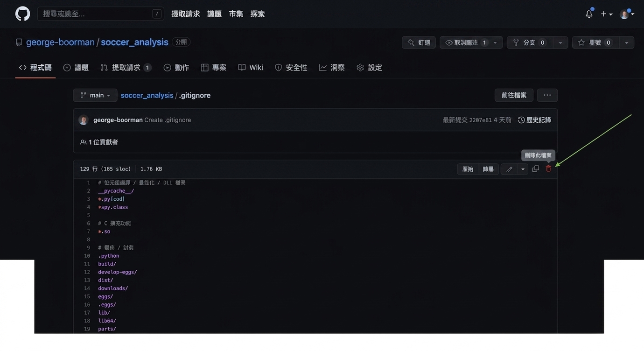Viewport: 644px width, 351px height.
Task: Open soccer_analysis in the file breadcrumb
Action: point(147,95)
